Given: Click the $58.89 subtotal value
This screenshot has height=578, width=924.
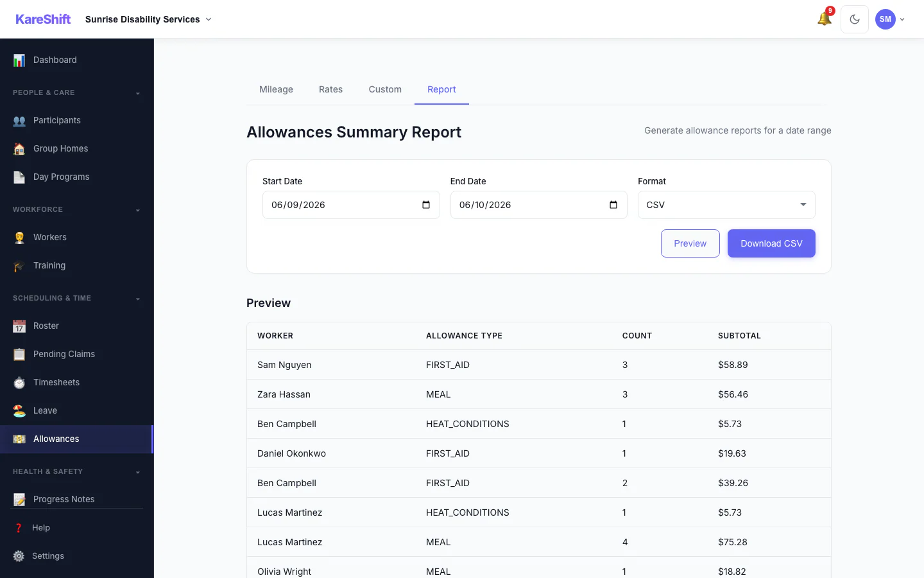Looking at the screenshot, I should (733, 365).
